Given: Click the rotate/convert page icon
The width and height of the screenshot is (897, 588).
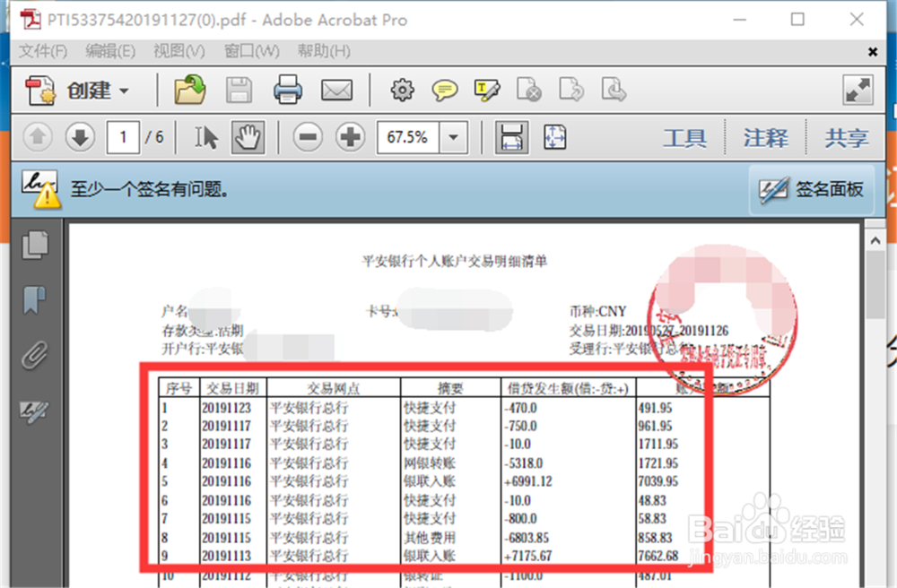Looking at the screenshot, I should pyautogui.click(x=570, y=91).
